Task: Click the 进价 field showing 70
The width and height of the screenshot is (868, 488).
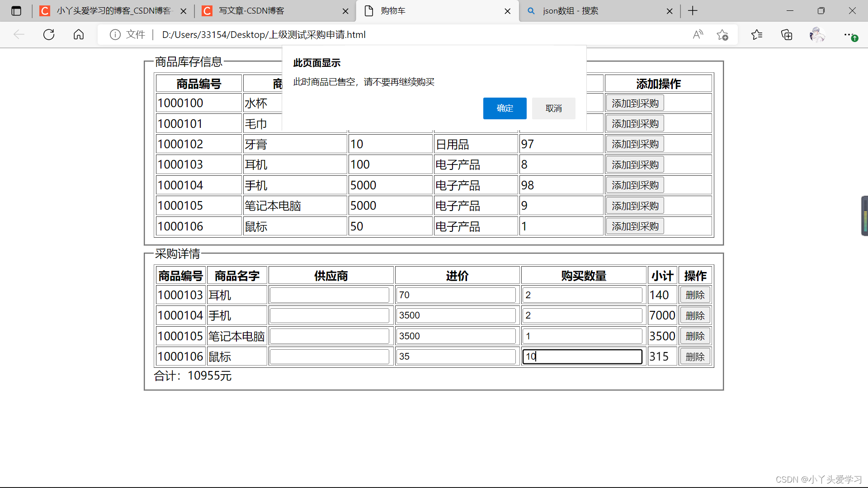Action: [456, 295]
